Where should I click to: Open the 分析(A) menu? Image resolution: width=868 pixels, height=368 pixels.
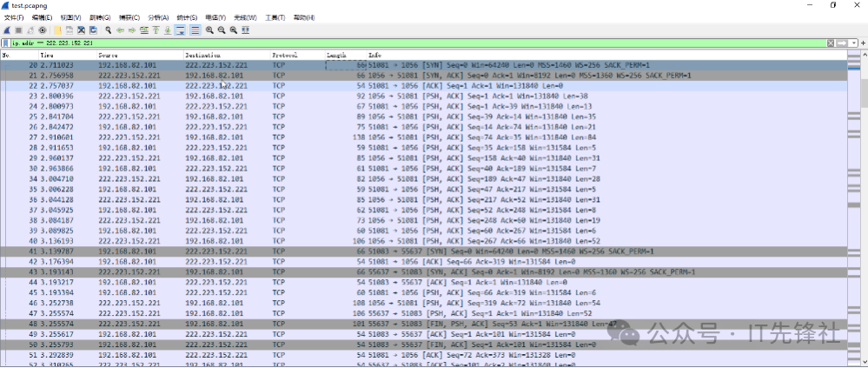coord(158,17)
